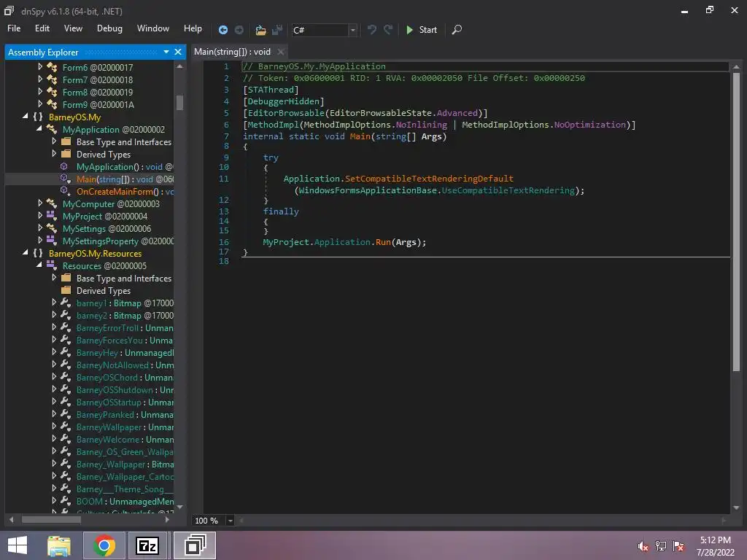Click the BarneyOS.My namespace braces icon
The image size is (747, 560).
click(x=38, y=117)
